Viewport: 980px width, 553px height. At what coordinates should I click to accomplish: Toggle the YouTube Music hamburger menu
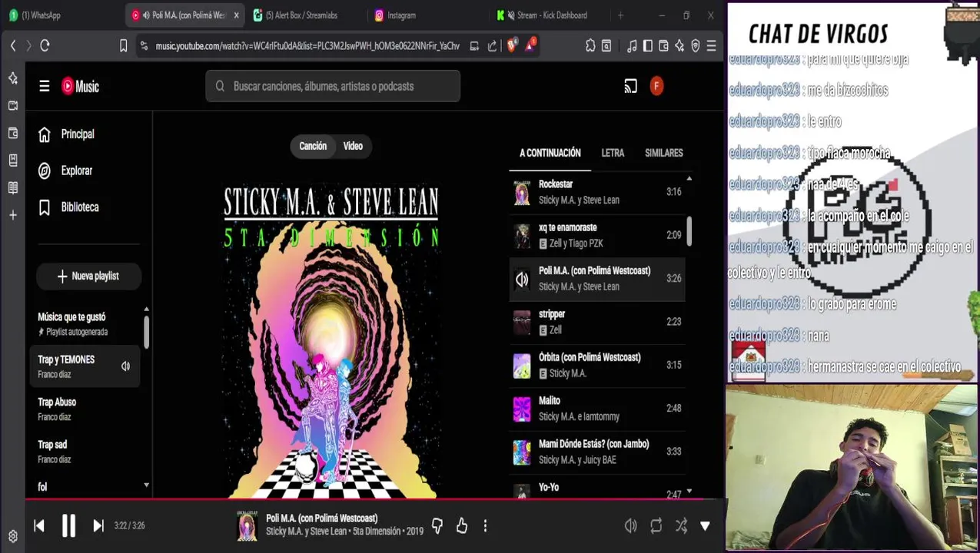[x=45, y=86]
